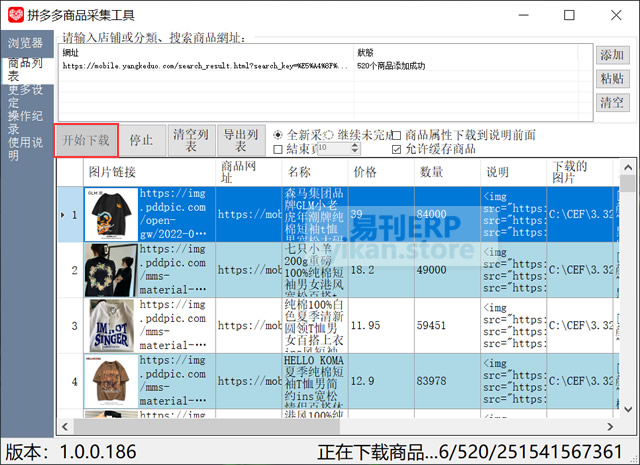The image size is (640, 465).
Task: Click the 结束页 number stepper arrows
Action: point(354,149)
